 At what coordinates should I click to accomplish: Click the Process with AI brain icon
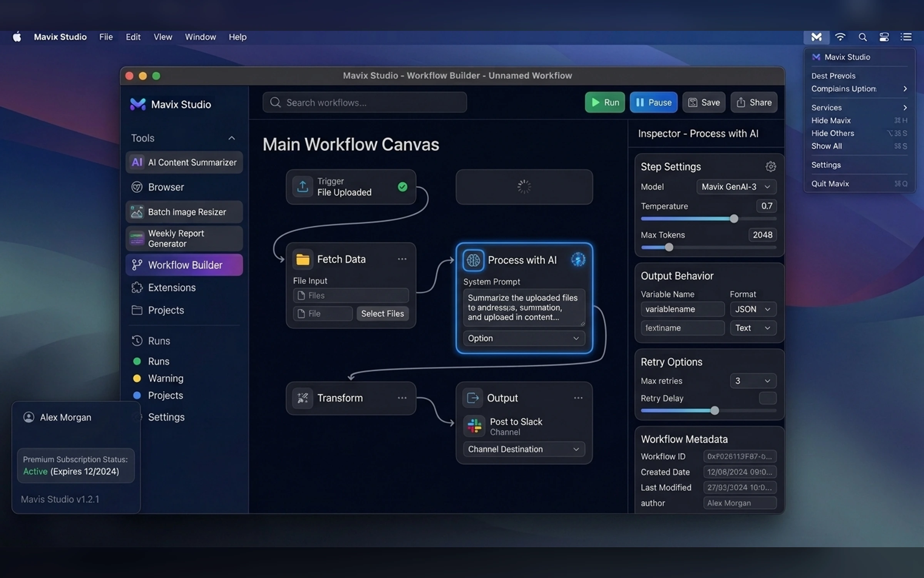click(473, 260)
